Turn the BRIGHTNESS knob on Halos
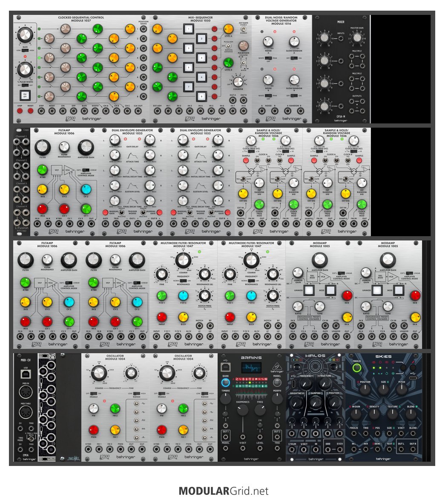 pos(297,403)
